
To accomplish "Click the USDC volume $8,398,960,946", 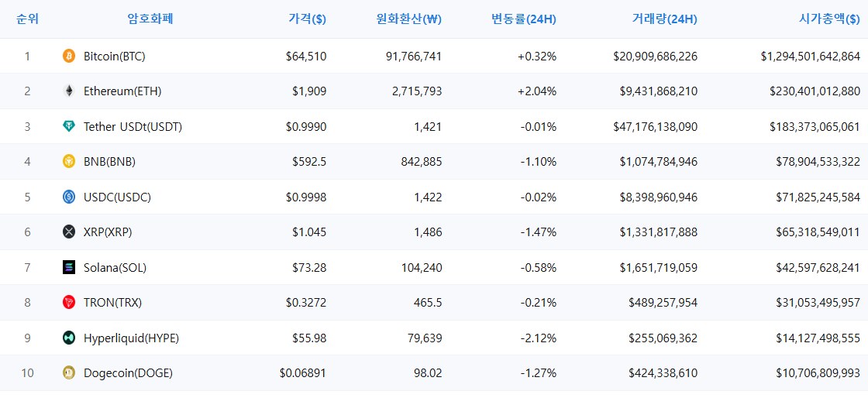I will coord(659,197).
